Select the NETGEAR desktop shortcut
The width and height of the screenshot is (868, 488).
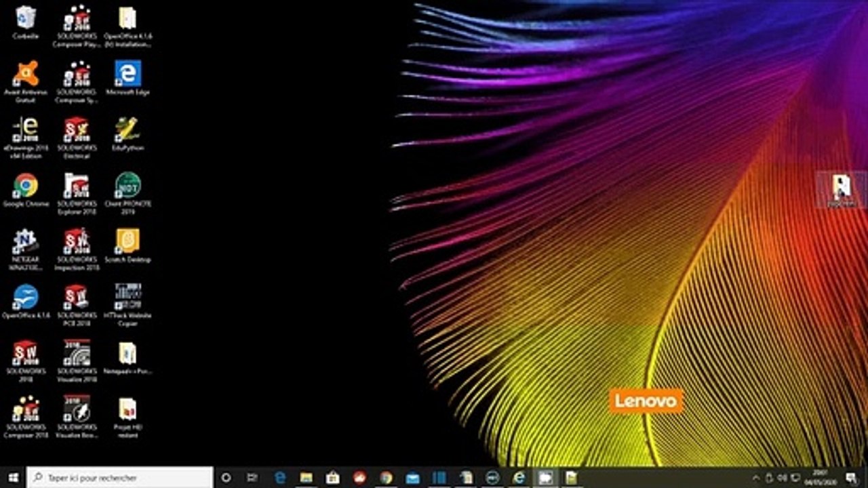(26, 249)
